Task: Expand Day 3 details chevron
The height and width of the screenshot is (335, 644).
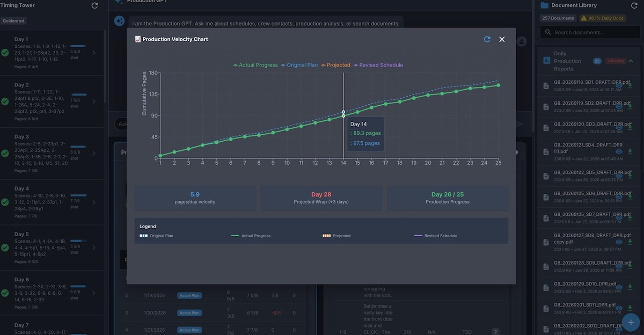Action: click(94, 153)
